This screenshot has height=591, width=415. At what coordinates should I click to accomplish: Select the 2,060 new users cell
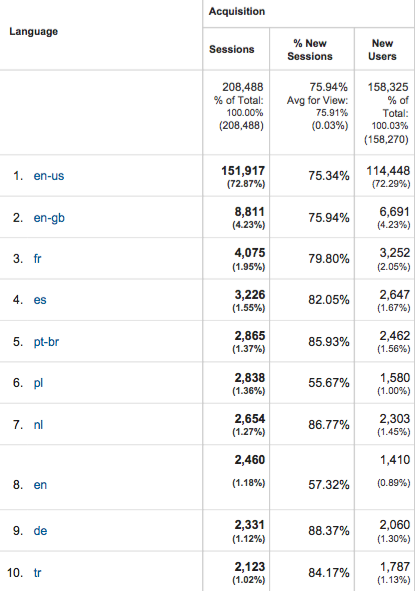(395, 525)
